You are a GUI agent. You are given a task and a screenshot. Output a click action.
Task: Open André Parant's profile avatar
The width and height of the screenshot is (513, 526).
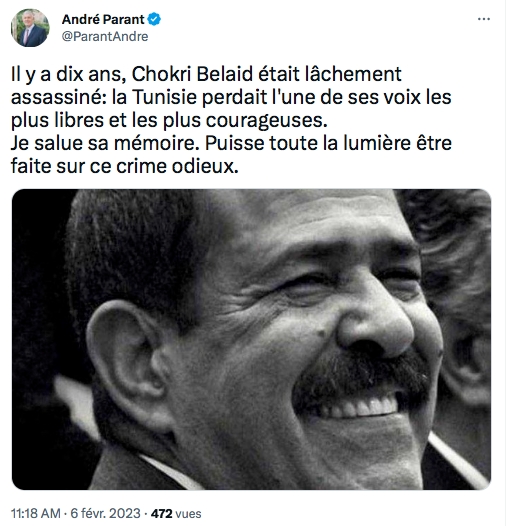tap(30, 28)
